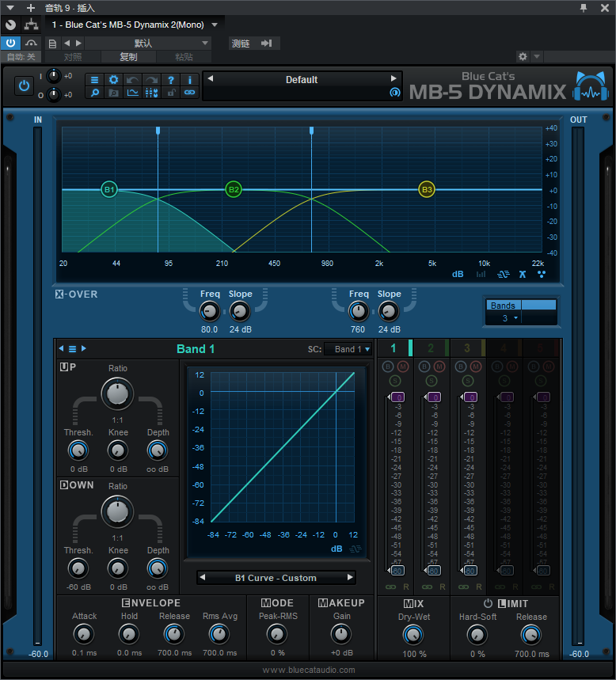The width and height of the screenshot is (616, 680).
Task: Expand the dropdown next to host gear
Action: [537, 57]
